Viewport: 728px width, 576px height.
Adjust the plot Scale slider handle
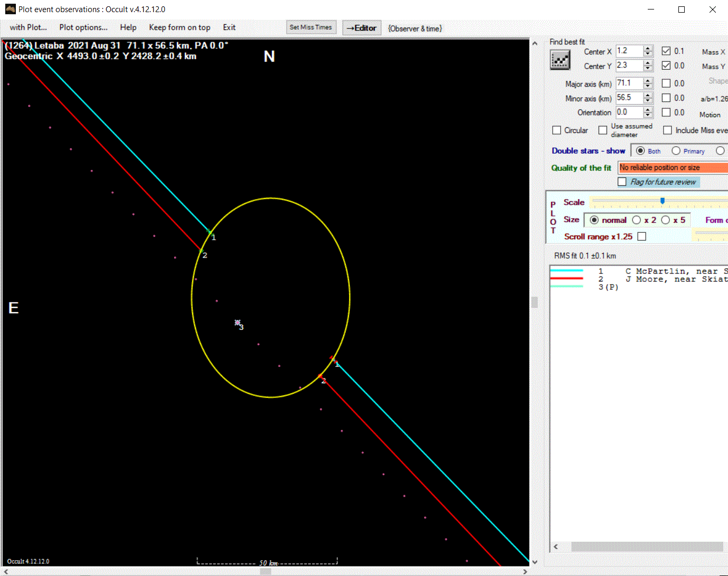(x=663, y=201)
